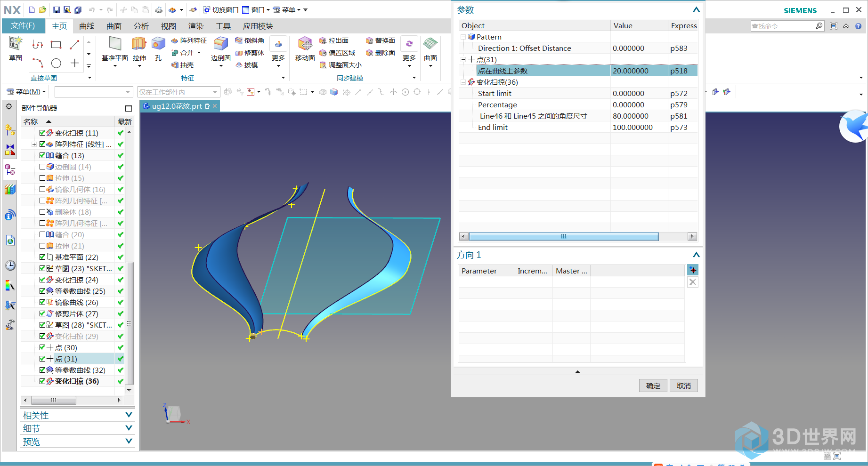Switch to the 曲面 ribbon tab
Viewport: 868px width, 466px height.
(x=114, y=26)
